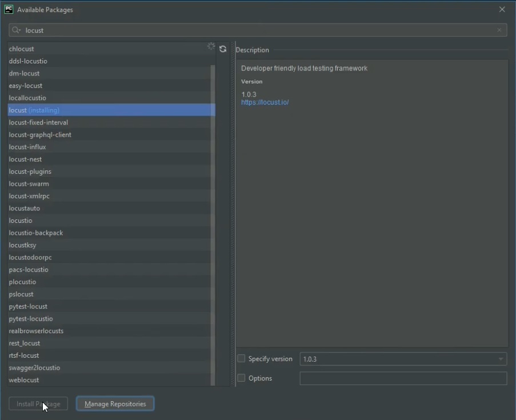This screenshot has width=516, height=420.
Task: Click the Options text input field
Action: point(403,378)
